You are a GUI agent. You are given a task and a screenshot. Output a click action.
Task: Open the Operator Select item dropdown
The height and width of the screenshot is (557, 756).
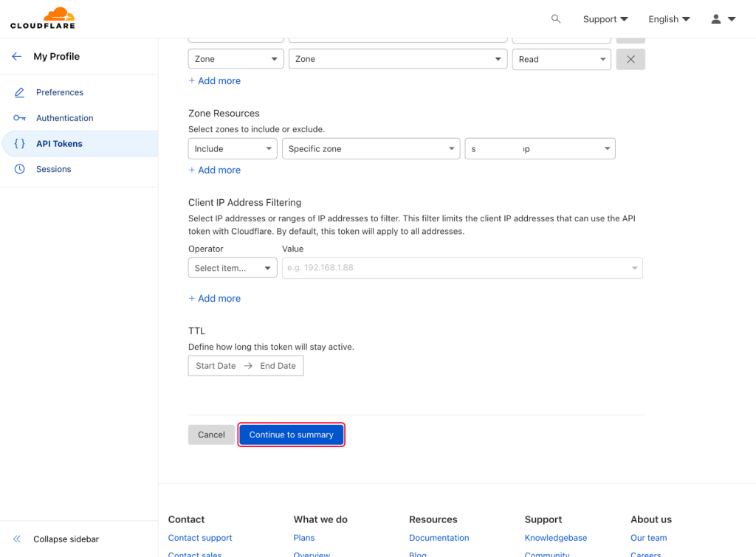[233, 269]
